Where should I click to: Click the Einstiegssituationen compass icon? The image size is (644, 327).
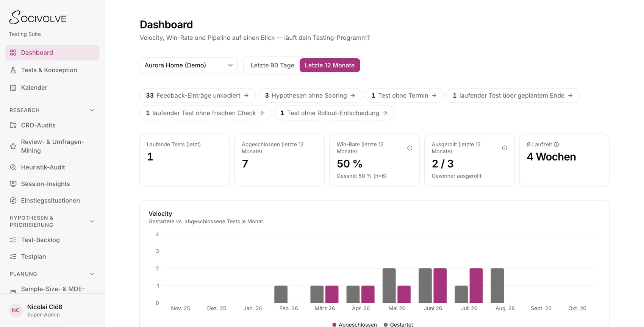point(13,201)
